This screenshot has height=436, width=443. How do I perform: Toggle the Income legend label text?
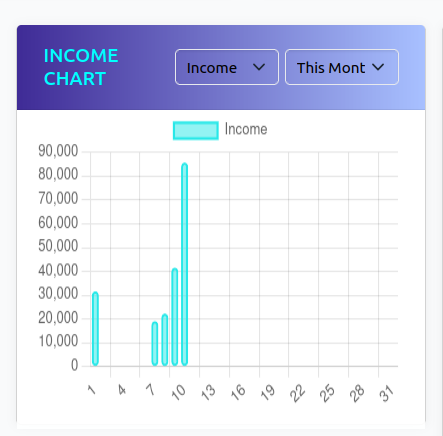click(x=246, y=129)
